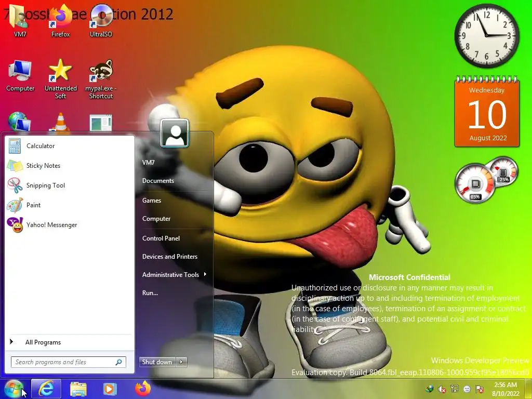Open Documents from Start menu
532x399 pixels.
click(158, 181)
